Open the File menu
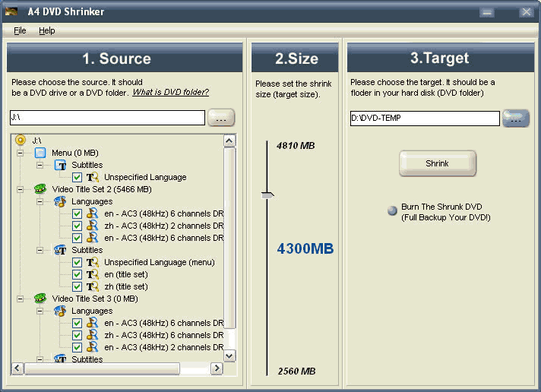 [20, 30]
